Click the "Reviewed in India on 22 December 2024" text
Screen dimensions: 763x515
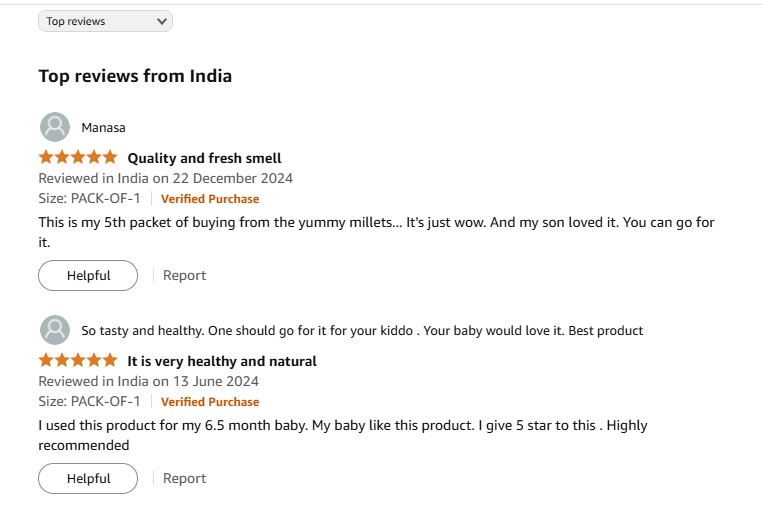click(165, 178)
